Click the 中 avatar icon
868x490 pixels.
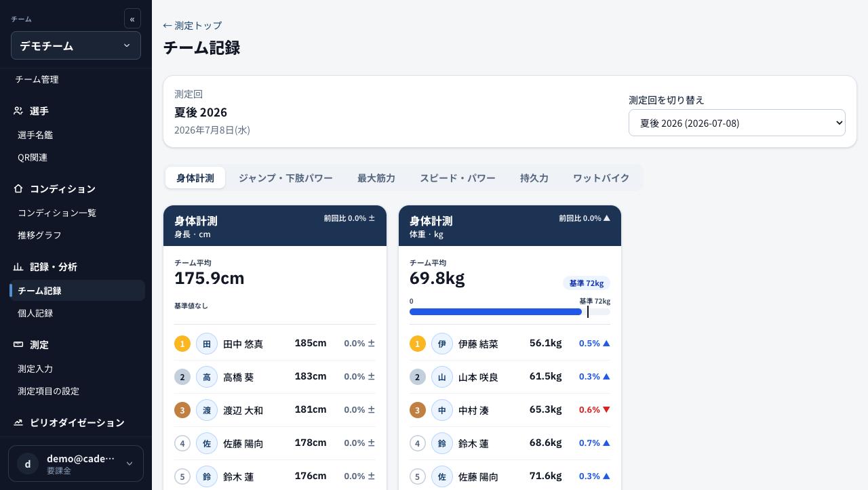pyautogui.click(x=442, y=410)
